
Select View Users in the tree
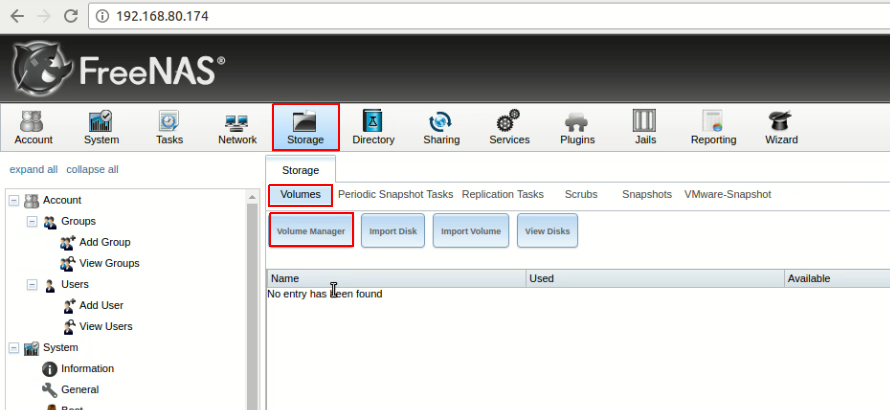106,327
